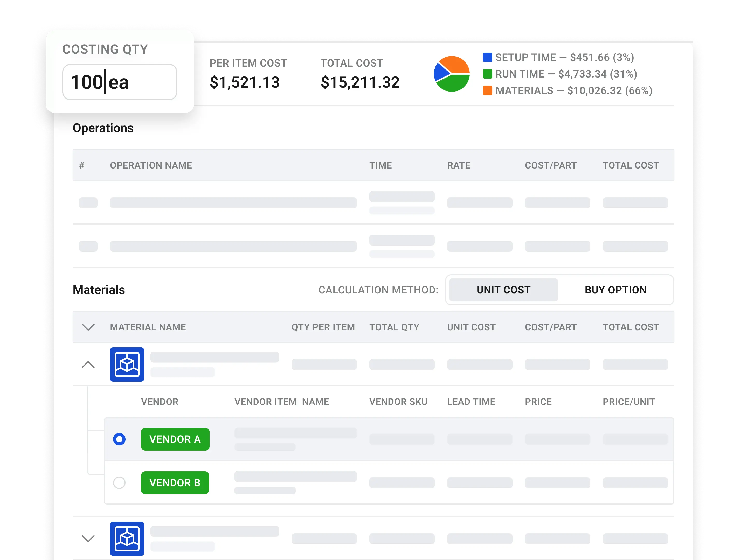
Task: Click the Operation Name column header
Action: point(151,165)
